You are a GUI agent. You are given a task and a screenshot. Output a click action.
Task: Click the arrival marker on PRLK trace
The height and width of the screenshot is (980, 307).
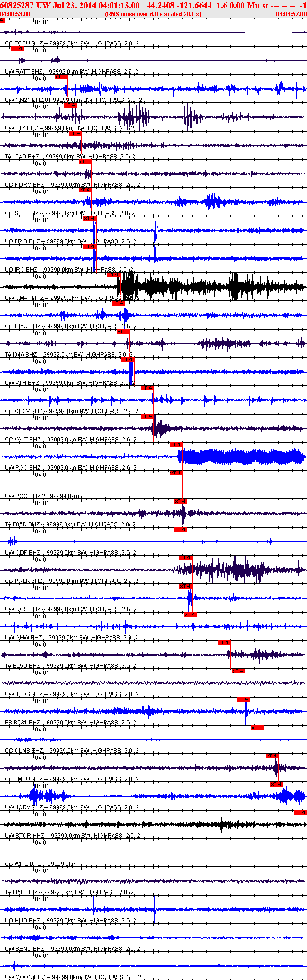point(186,558)
